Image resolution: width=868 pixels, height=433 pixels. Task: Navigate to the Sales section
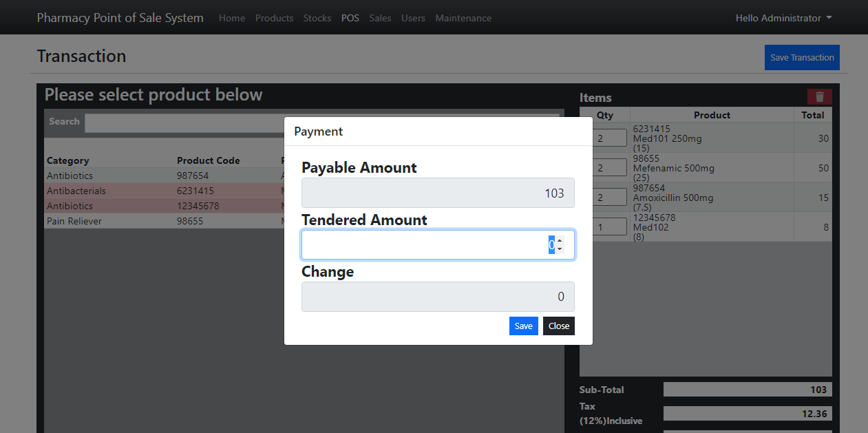pos(380,18)
